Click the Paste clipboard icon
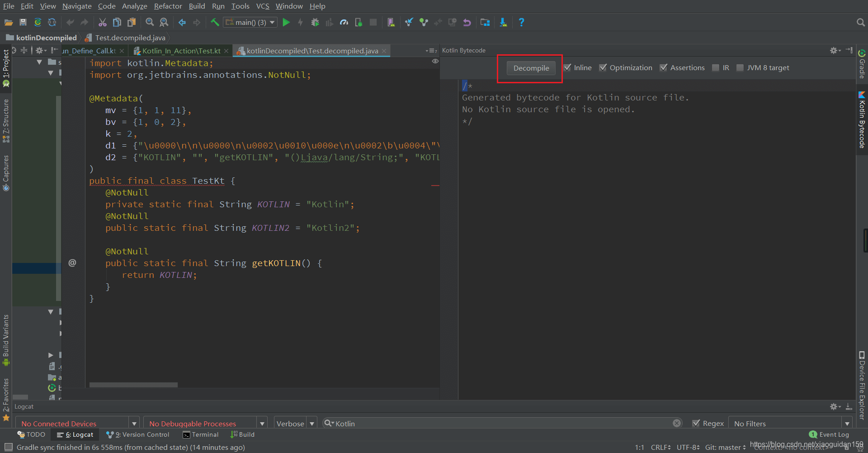This screenshot has width=868, height=453. coord(132,22)
